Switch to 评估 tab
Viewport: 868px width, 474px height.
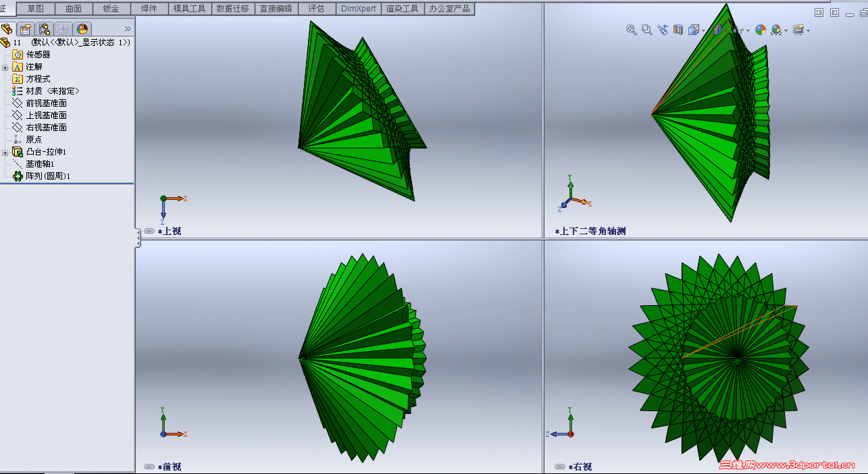pyautogui.click(x=316, y=9)
